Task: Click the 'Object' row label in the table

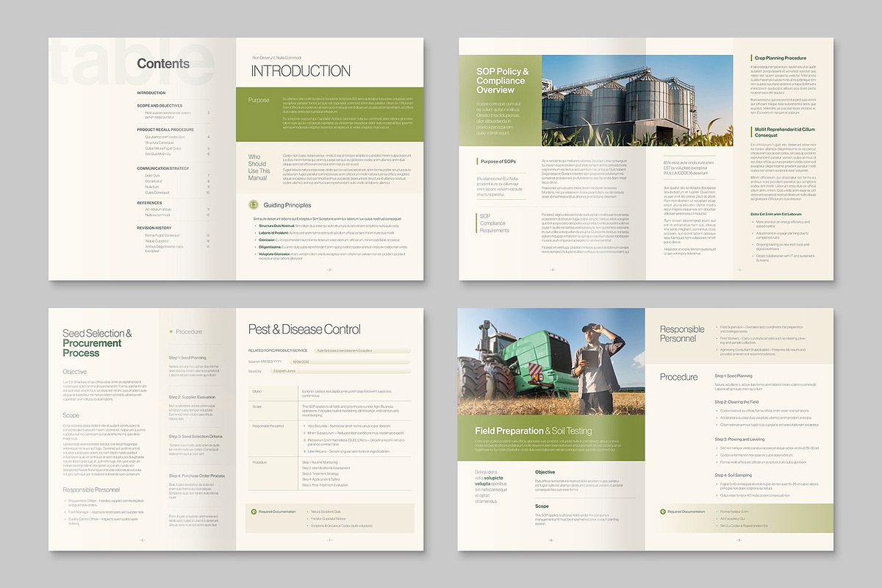Action: click(x=257, y=392)
